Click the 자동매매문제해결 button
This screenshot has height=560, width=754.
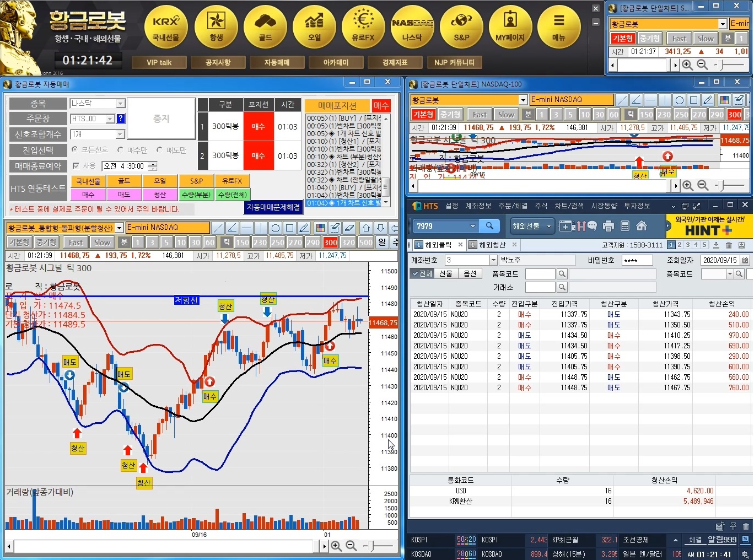(273, 207)
